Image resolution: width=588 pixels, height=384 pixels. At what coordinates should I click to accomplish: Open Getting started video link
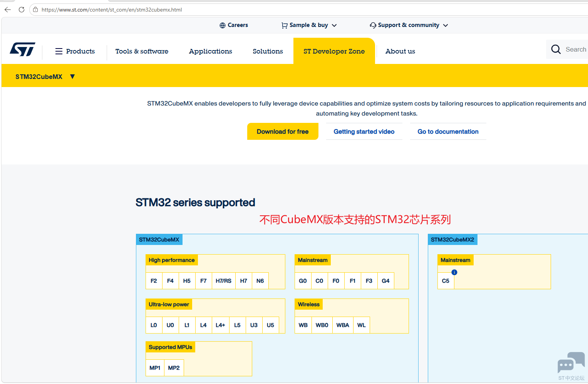[x=364, y=131]
